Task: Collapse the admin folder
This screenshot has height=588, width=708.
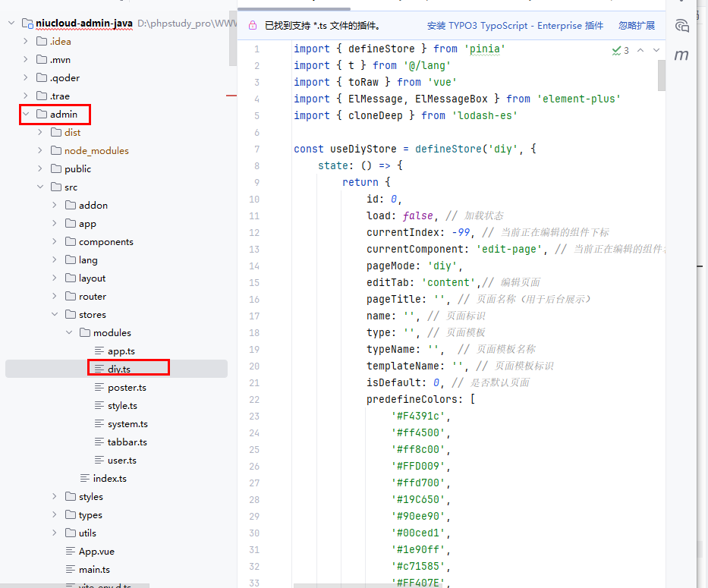Action: (26, 115)
